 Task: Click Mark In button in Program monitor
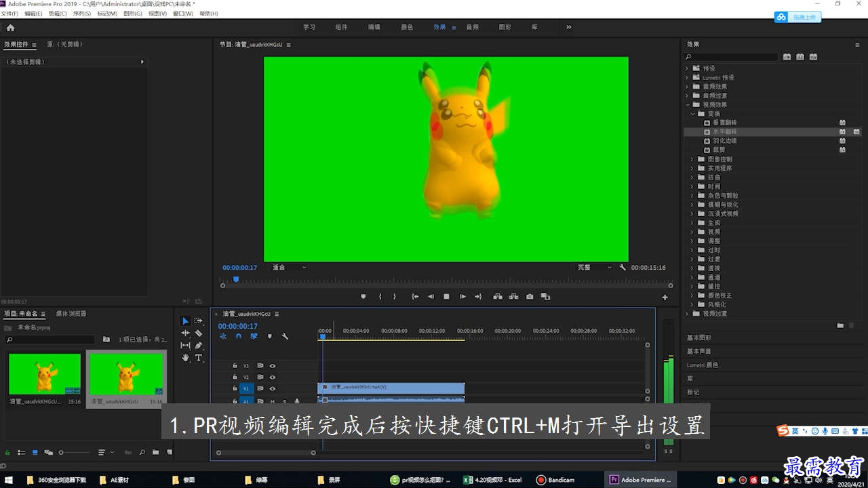[380, 296]
